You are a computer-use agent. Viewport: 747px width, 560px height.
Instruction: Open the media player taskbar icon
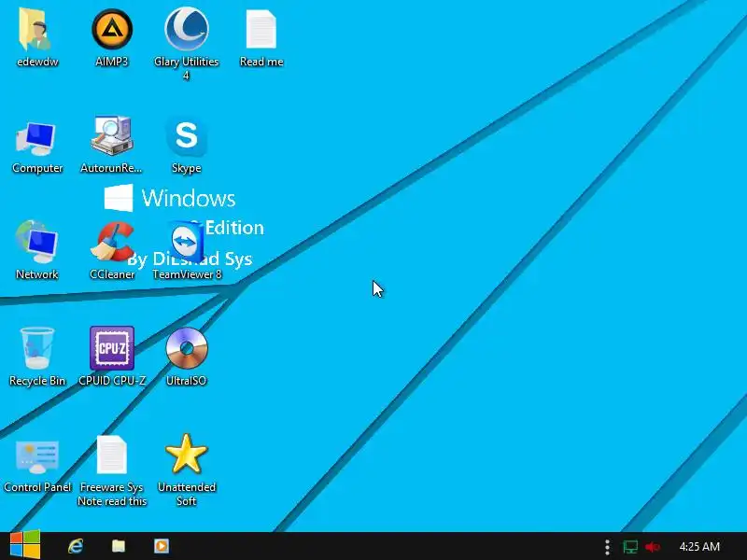161,546
